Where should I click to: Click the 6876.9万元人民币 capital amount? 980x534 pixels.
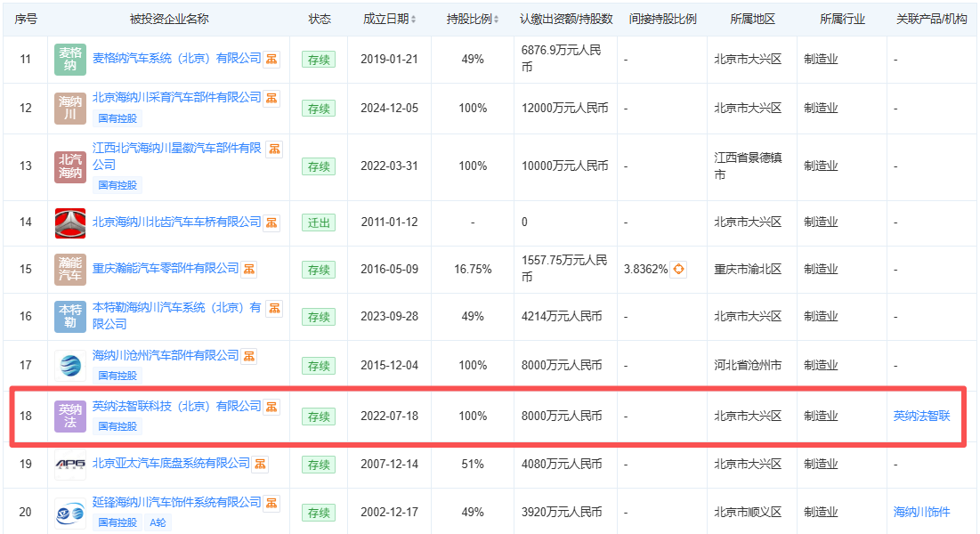coord(562,58)
